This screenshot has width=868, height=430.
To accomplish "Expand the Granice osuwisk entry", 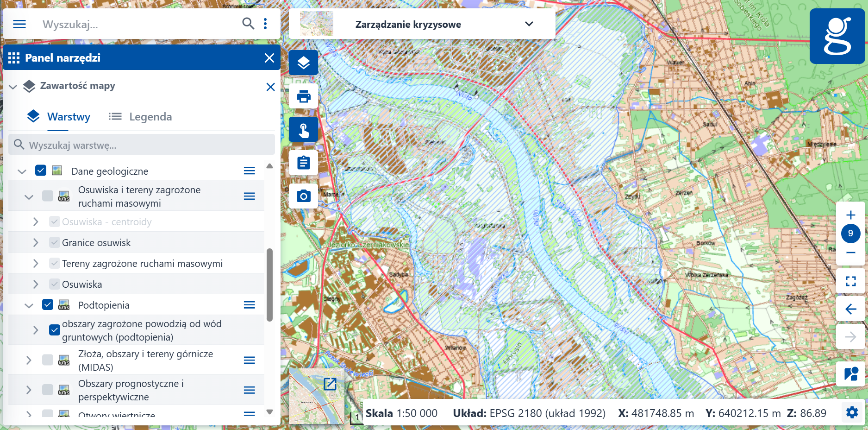I will pyautogui.click(x=36, y=242).
